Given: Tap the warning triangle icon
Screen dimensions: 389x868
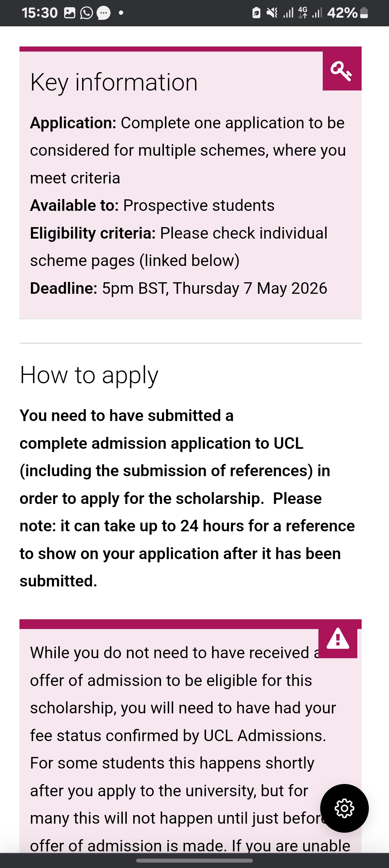Looking at the screenshot, I should [x=338, y=639].
